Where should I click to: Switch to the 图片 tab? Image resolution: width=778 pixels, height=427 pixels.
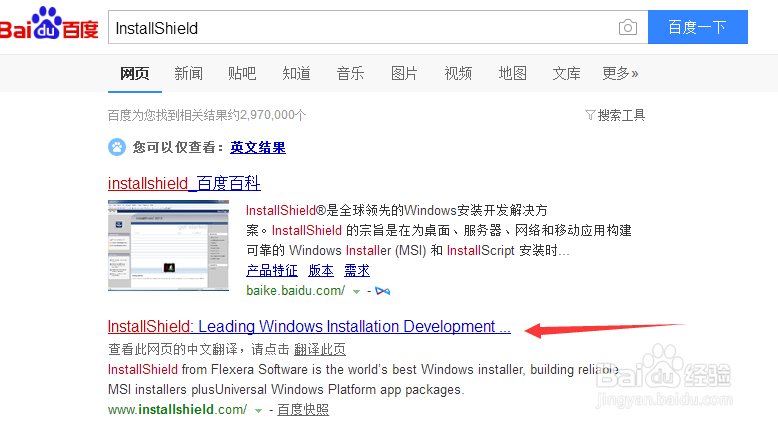coord(404,73)
